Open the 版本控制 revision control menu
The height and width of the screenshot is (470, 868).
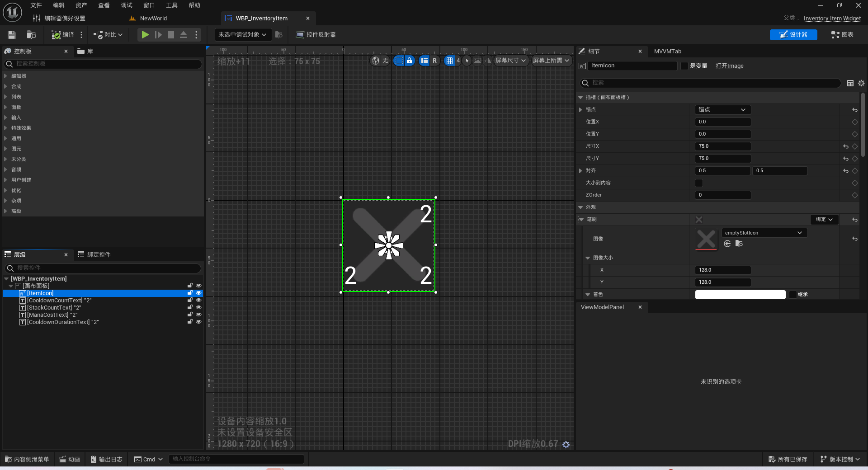(840, 459)
